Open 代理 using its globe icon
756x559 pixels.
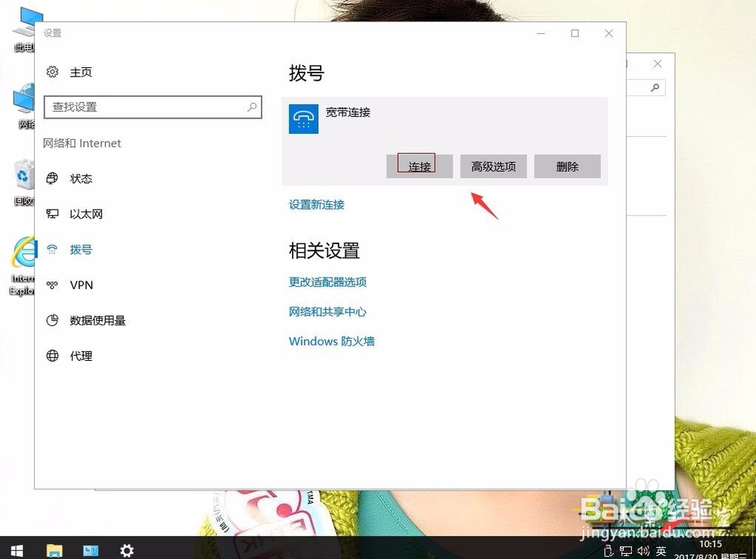click(52, 356)
